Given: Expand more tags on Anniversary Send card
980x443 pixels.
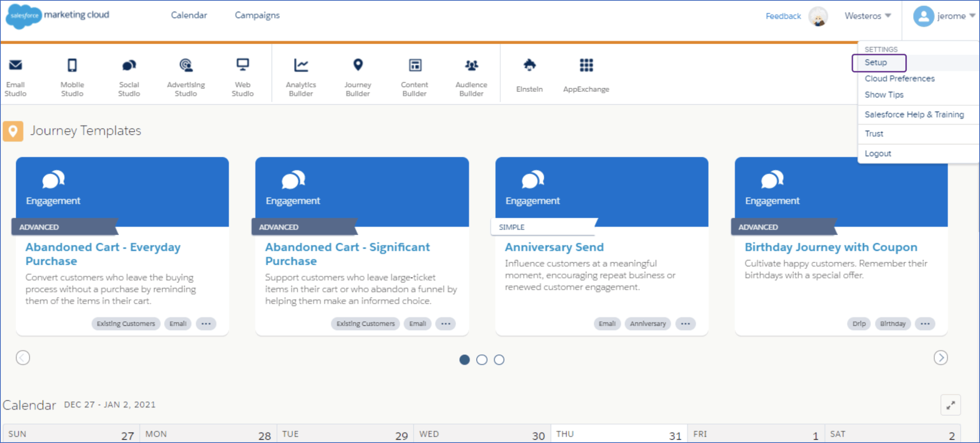Looking at the screenshot, I should [x=685, y=324].
